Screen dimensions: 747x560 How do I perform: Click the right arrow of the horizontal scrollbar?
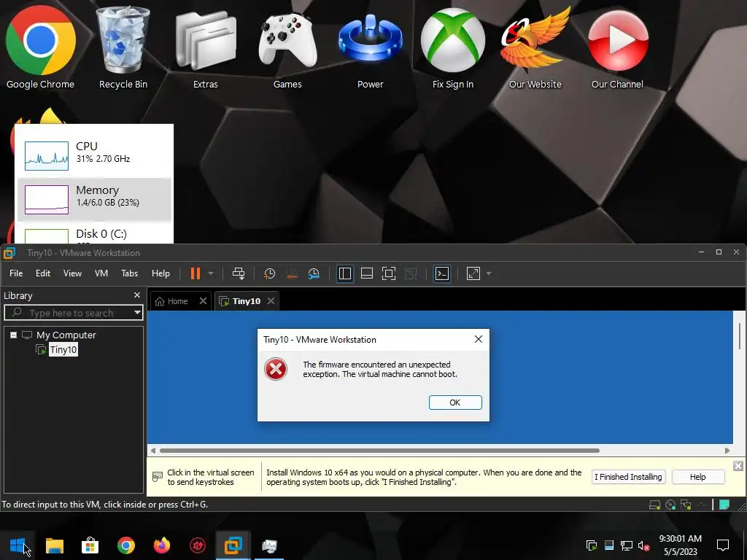pos(727,451)
